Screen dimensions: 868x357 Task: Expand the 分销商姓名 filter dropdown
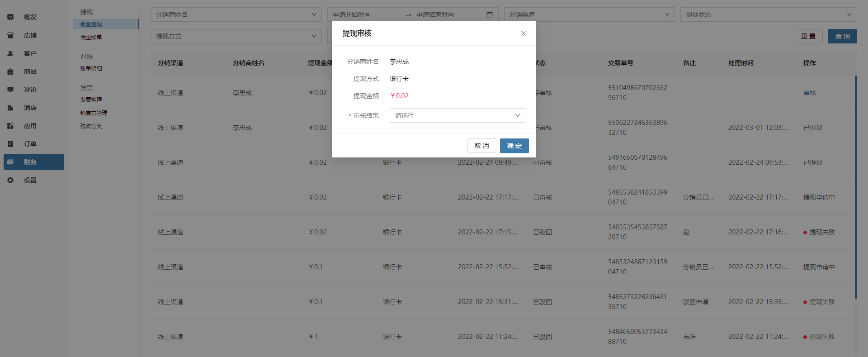[x=236, y=14]
